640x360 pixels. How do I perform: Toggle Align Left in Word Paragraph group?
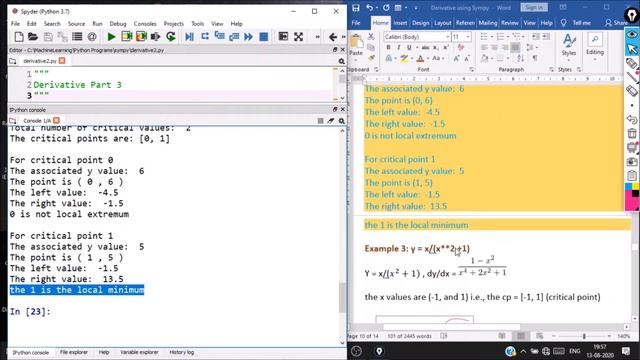click(484, 48)
